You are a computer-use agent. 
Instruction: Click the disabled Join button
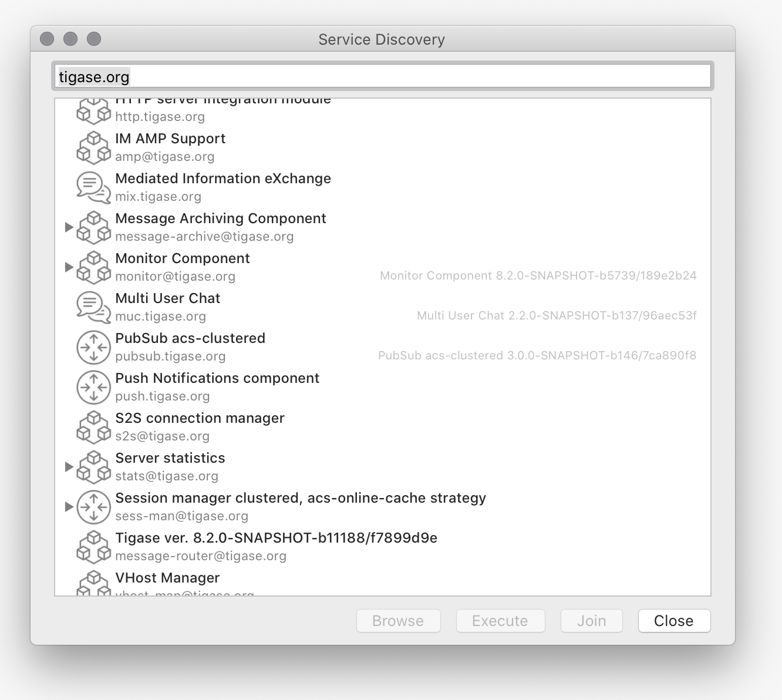click(x=592, y=621)
